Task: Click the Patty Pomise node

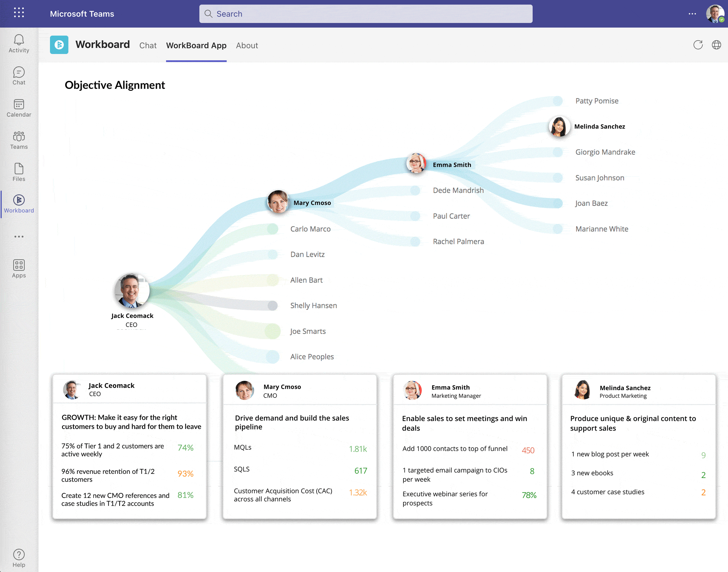Action: pyautogui.click(x=557, y=101)
